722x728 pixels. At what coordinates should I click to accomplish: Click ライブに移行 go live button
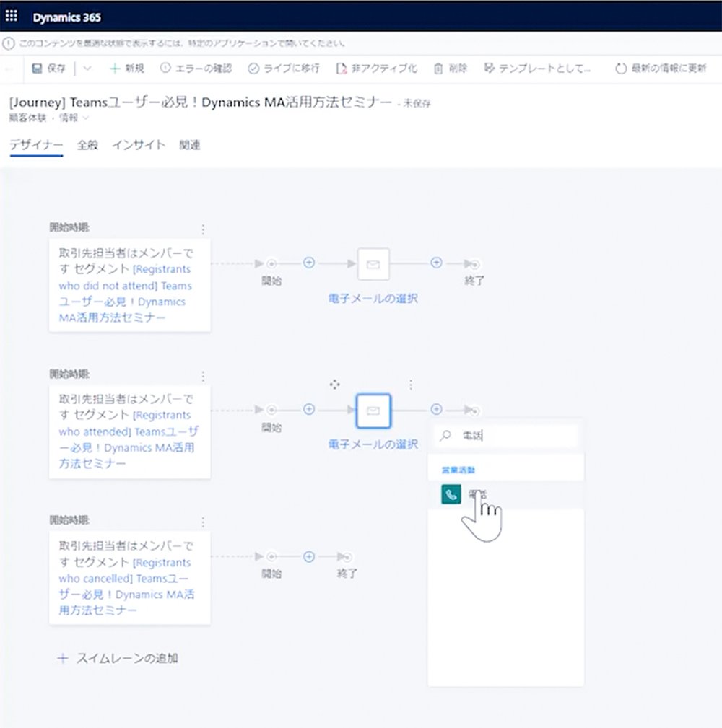coord(284,69)
